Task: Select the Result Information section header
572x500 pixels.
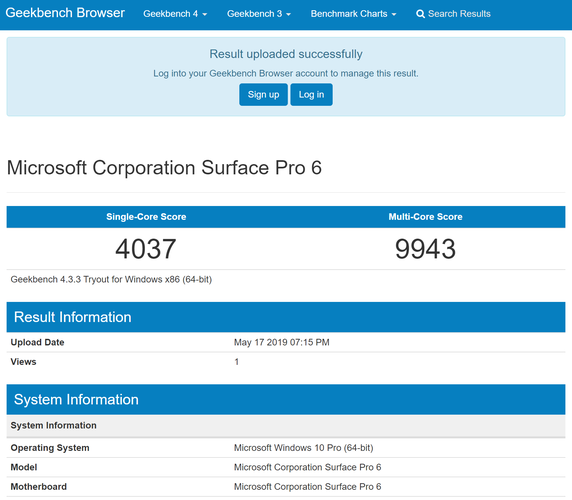Action: (x=286, y=317)
